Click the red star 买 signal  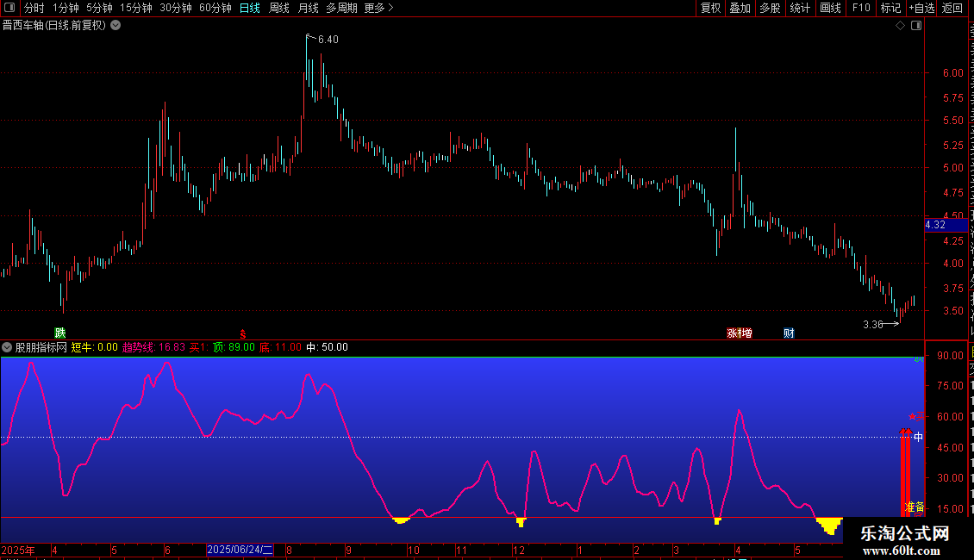[916, 417]
